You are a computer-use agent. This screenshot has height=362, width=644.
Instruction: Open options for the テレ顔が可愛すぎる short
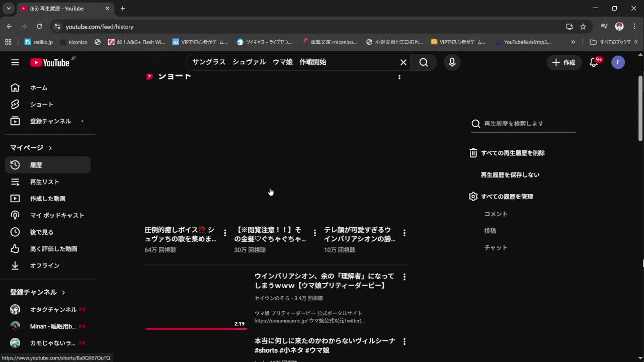pos(405,233)
